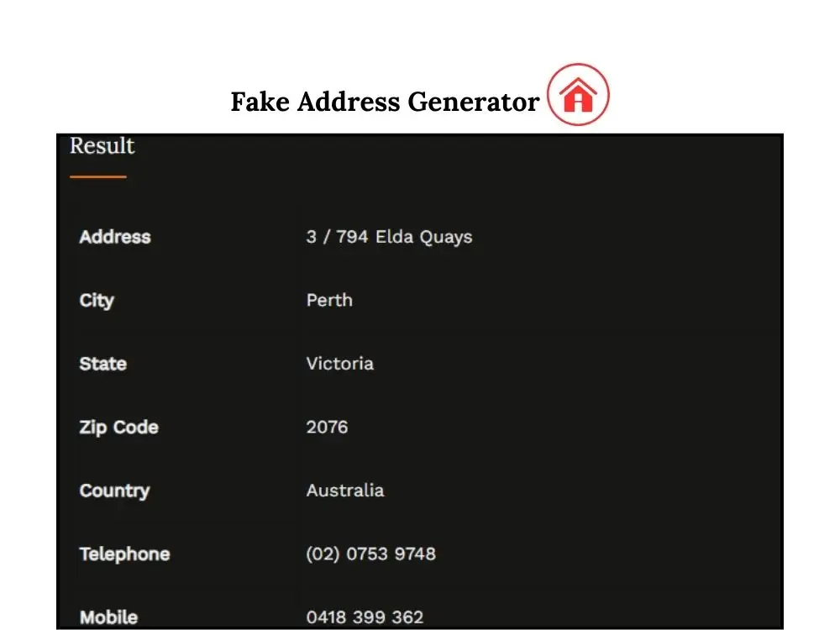Click the Country field label
This screenshot has width=840, height=630.
pyautogui.click(x=114, y=491)
